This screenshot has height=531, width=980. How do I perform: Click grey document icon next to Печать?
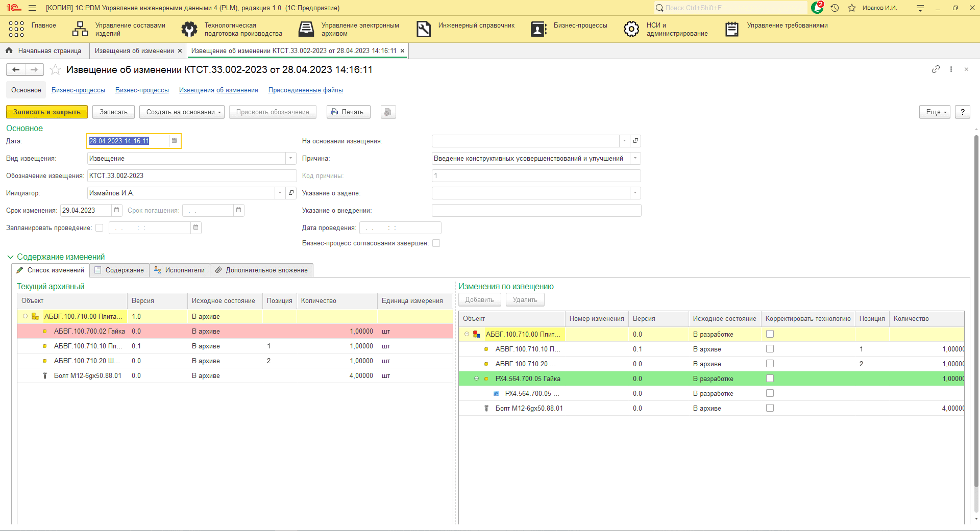388,112
